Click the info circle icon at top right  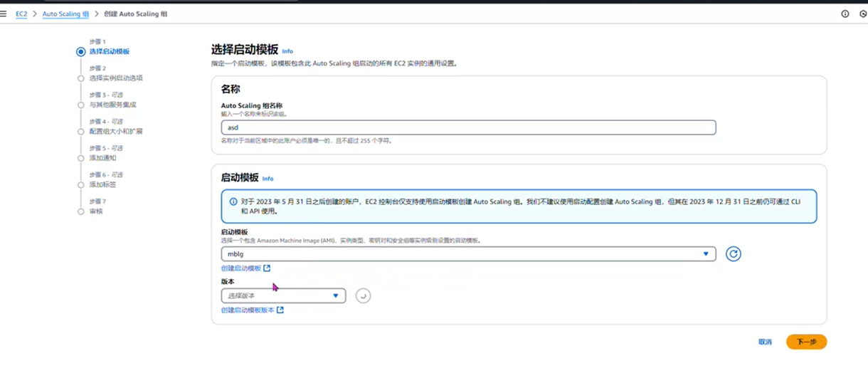tap(845, 14)
